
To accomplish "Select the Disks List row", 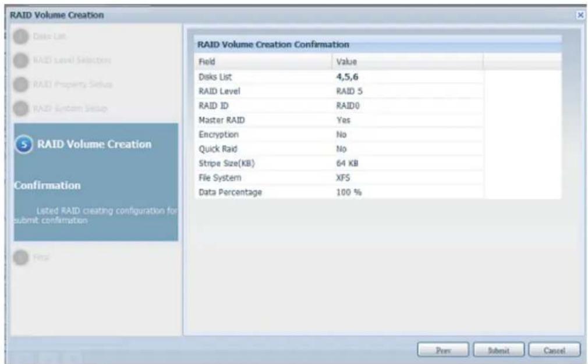I will click(x=338, y=76).
